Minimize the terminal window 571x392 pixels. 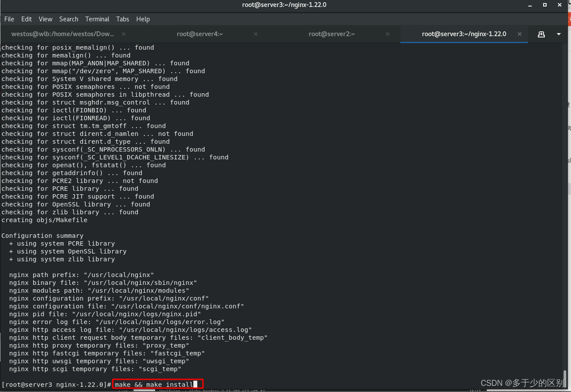tap(531, 5)
